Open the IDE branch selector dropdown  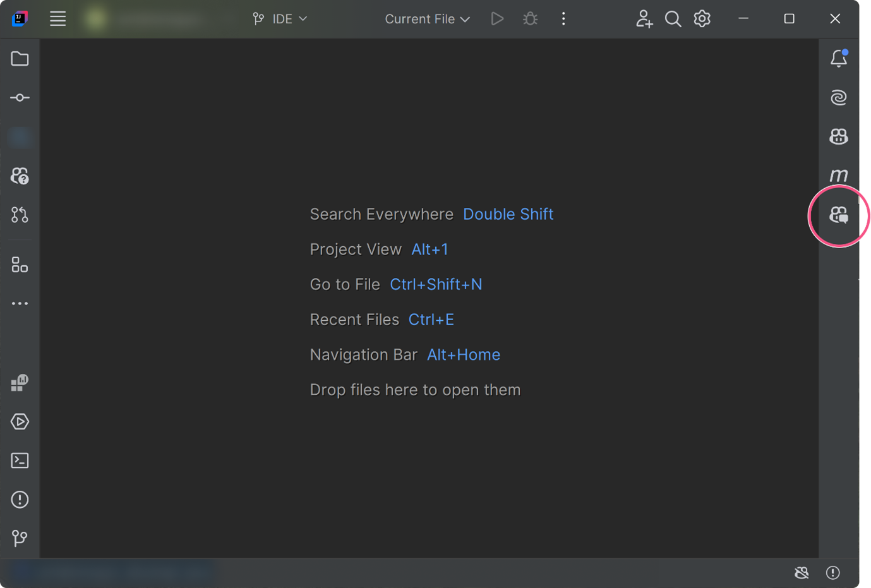(x=280, y=18)
